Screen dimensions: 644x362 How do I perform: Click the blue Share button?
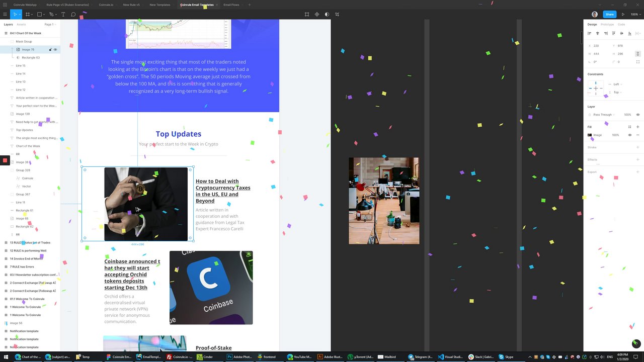[610, 14]
